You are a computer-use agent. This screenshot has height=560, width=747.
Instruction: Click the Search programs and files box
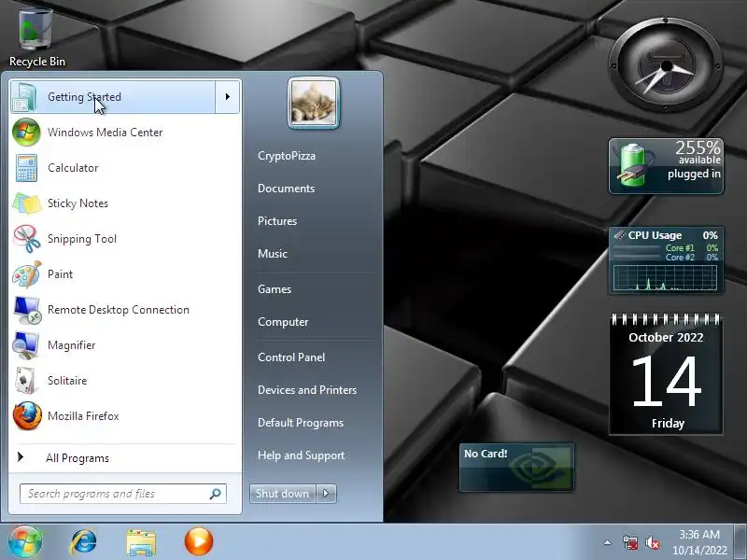(123, 494)
